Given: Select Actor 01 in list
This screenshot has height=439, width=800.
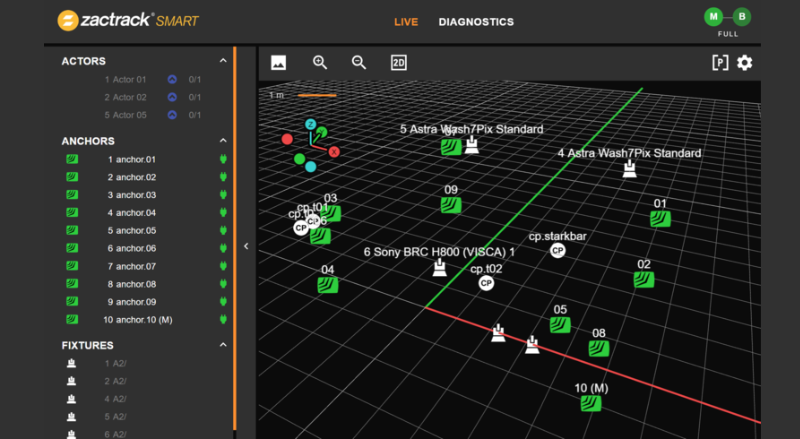Looking at the screenshot, I should click(x=125, y=80).
